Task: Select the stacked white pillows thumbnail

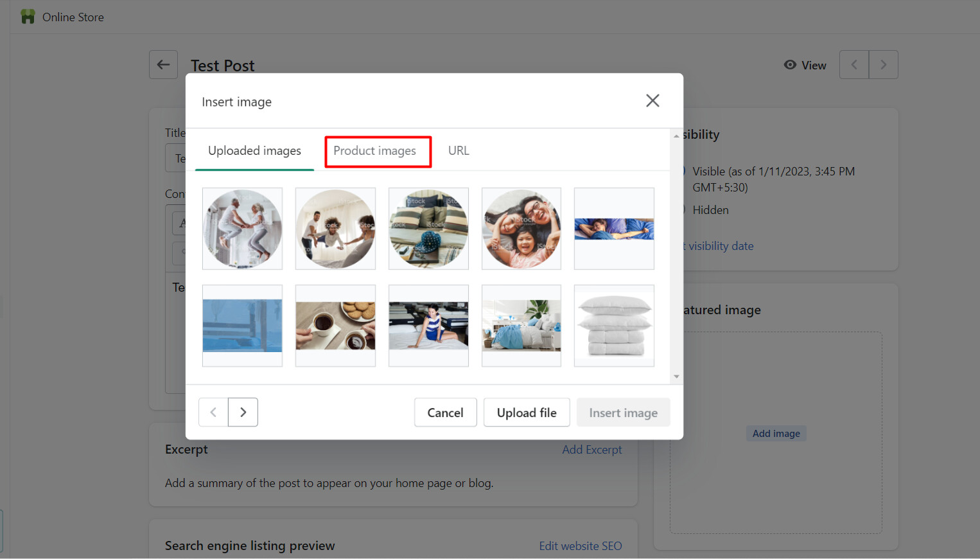Action: (614, 326)
